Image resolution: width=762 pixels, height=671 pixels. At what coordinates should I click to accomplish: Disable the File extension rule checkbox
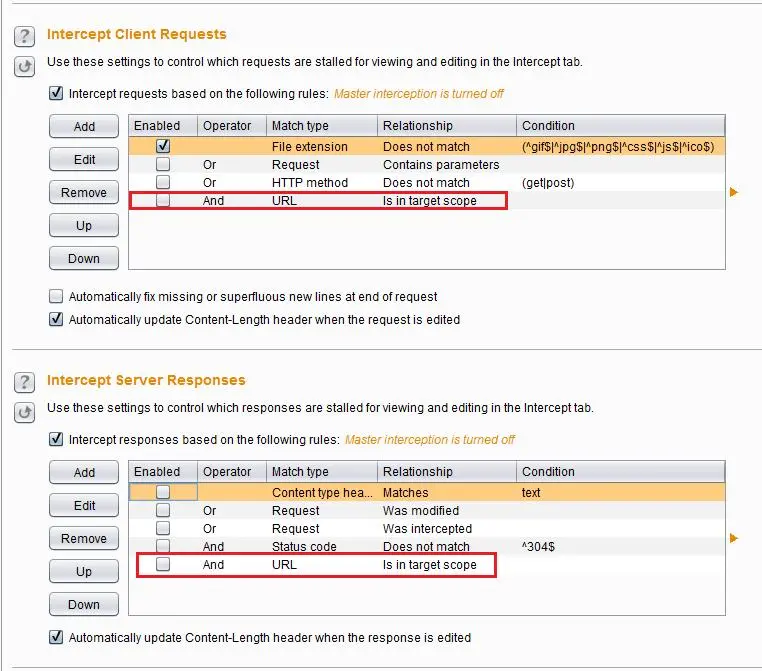(x=163, y=146)
